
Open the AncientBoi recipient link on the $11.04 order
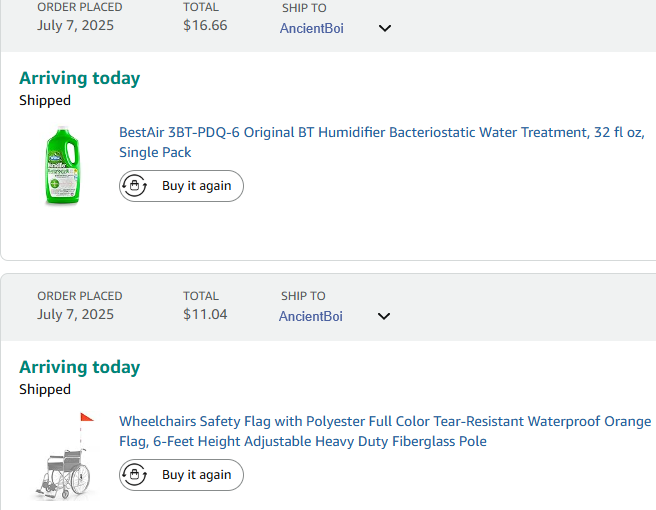click(311, 316)
